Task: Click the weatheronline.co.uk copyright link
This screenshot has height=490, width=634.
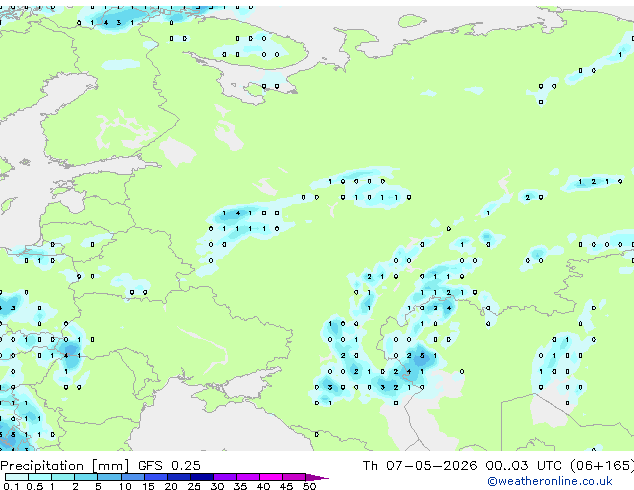Action: click(x=550, y=481)
